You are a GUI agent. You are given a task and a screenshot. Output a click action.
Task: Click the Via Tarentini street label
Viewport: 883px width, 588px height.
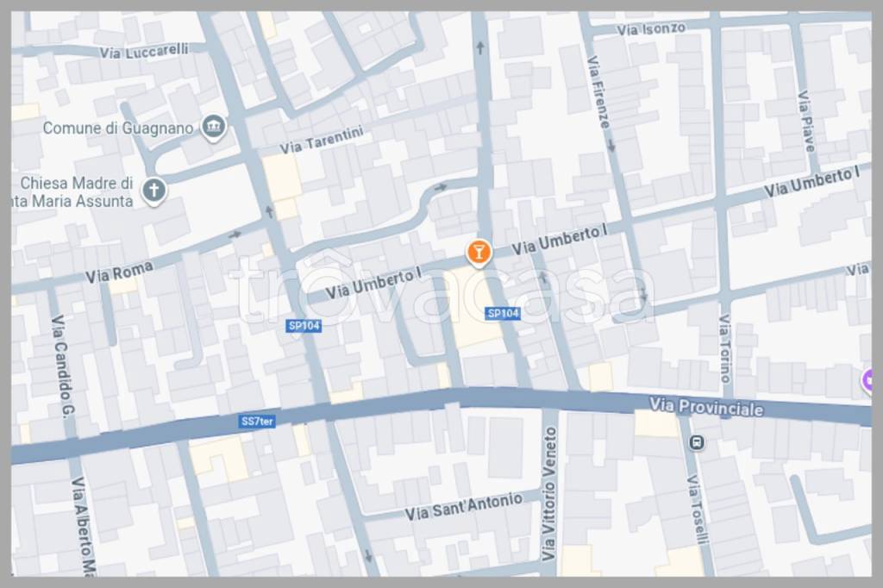pos(322,141)
